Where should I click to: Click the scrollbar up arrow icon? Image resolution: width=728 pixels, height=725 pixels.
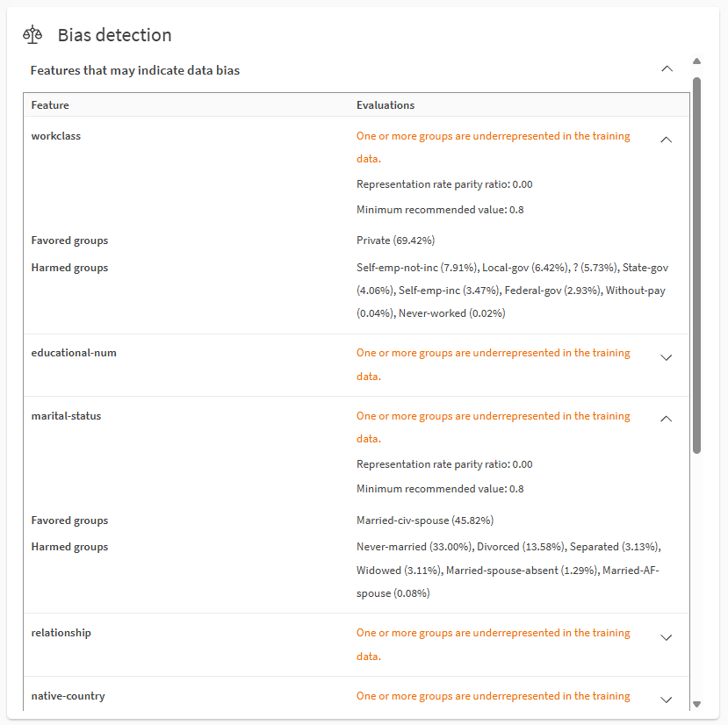click(697, 61)
